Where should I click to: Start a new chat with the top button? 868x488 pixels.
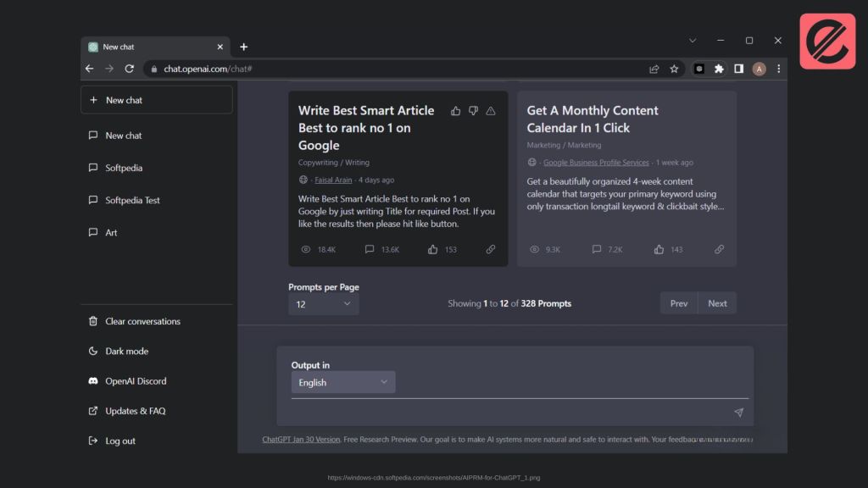tap(157, 100)
